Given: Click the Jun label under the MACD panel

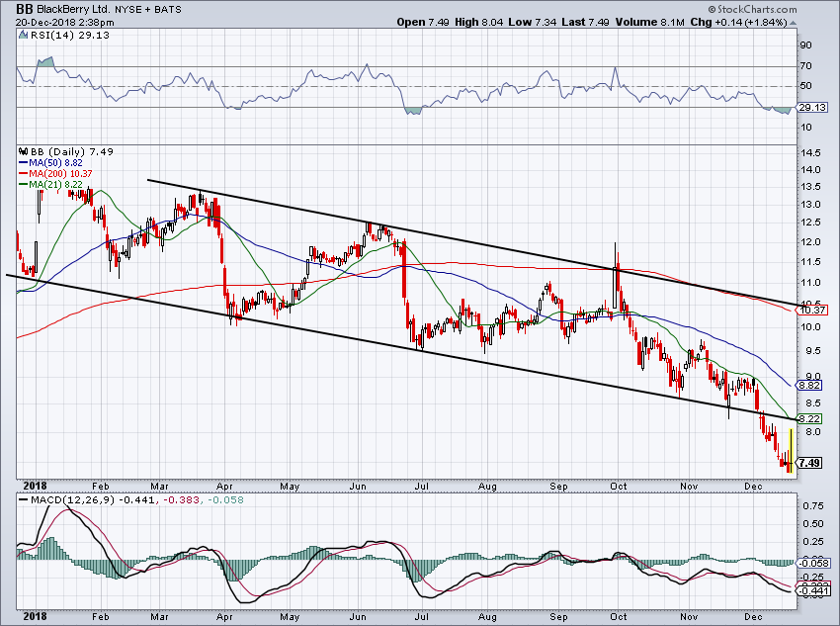Looking at the screenshot, I should pos(358,616).
